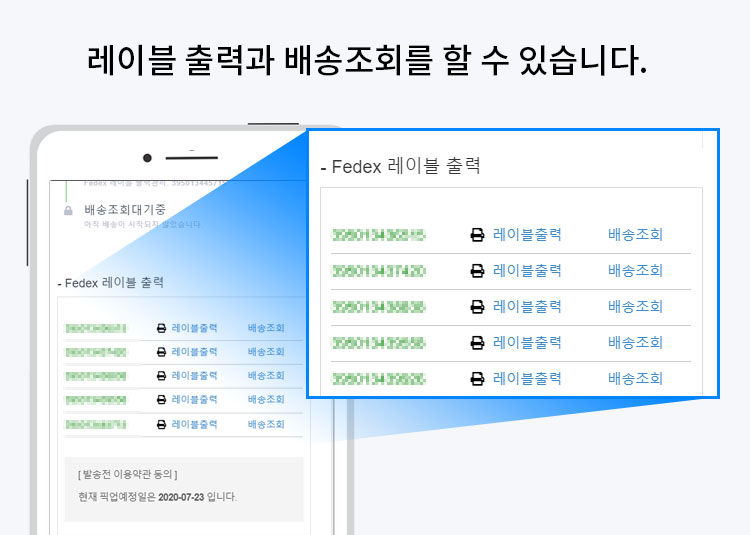
Task: Open 레이블출력 in fourth row of enlarged callout
Action: coord(527,342)
